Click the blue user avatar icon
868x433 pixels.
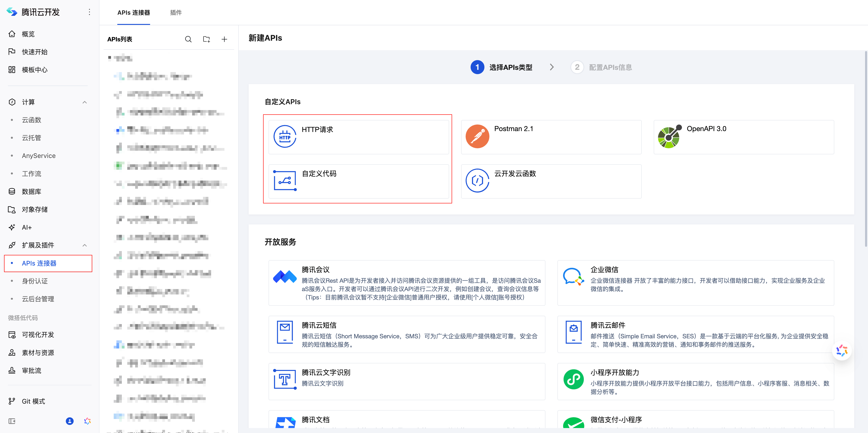[70, 421]
